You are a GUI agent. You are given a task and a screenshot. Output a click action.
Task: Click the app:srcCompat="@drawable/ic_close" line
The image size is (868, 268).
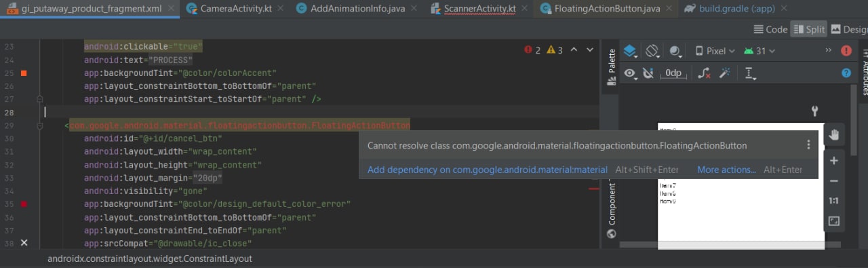(x=168, y=243)
